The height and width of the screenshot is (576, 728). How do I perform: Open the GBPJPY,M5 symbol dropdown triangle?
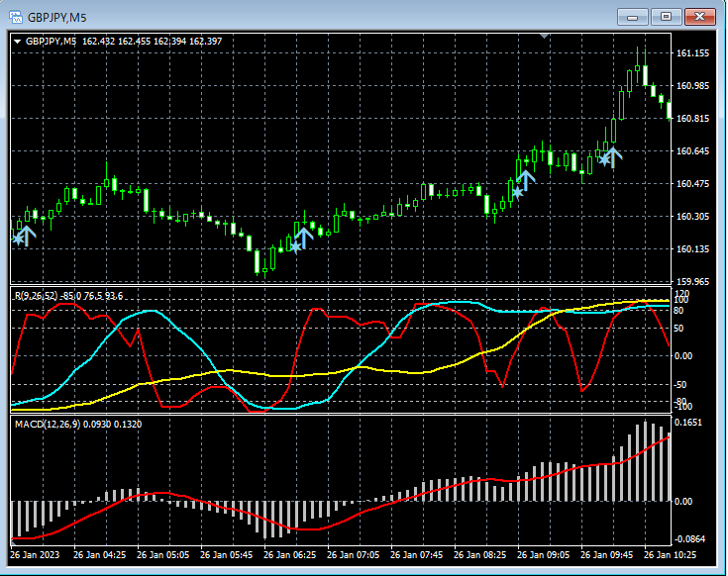coord(18,42)
